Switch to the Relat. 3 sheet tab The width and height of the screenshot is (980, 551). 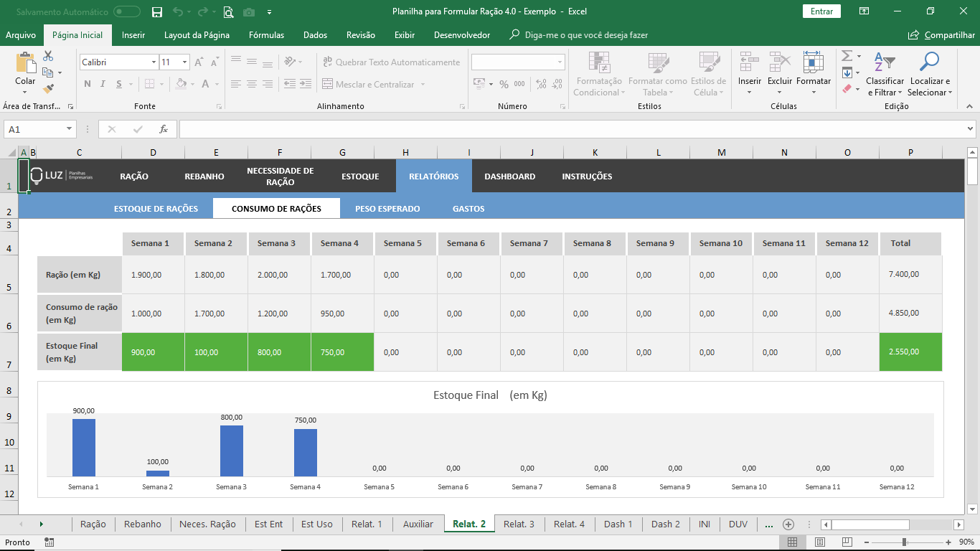519,524
